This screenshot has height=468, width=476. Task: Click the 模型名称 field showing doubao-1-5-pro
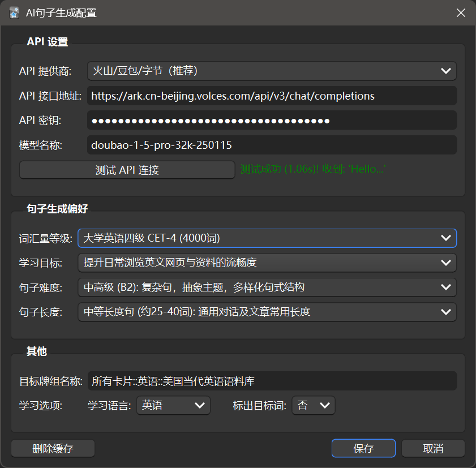click(x=272, y=145)
